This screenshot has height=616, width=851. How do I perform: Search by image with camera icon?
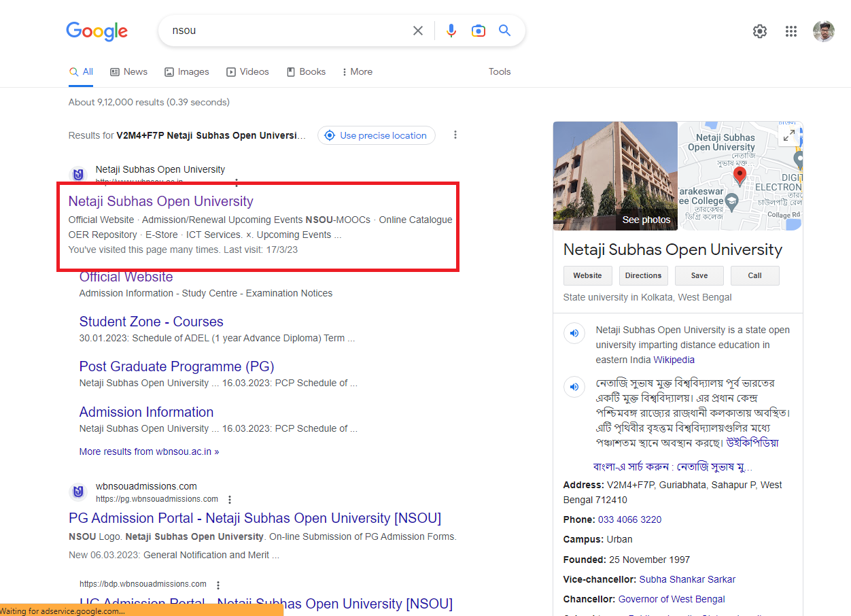click(x=479, y=31)
